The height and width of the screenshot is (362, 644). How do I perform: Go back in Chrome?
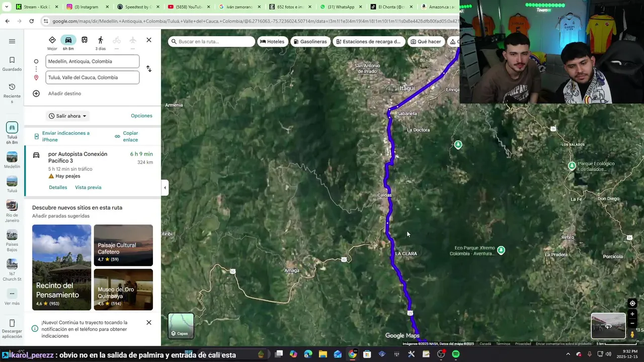click(7, 21)
